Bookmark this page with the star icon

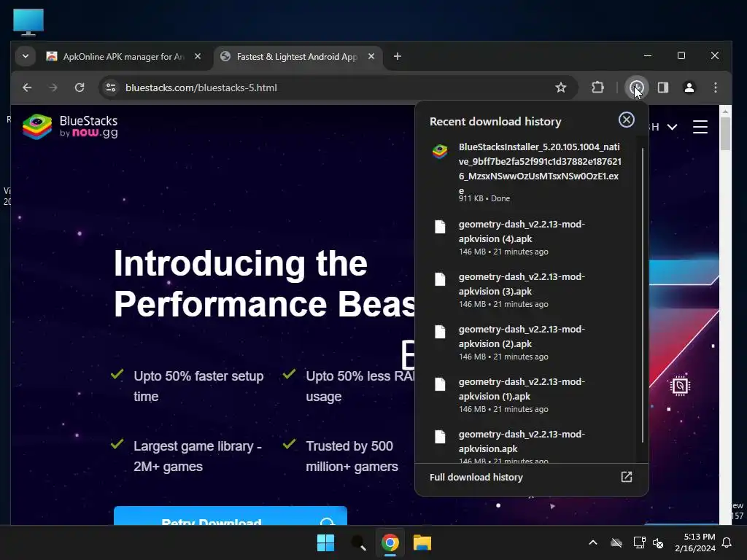(x=561, y=87)
